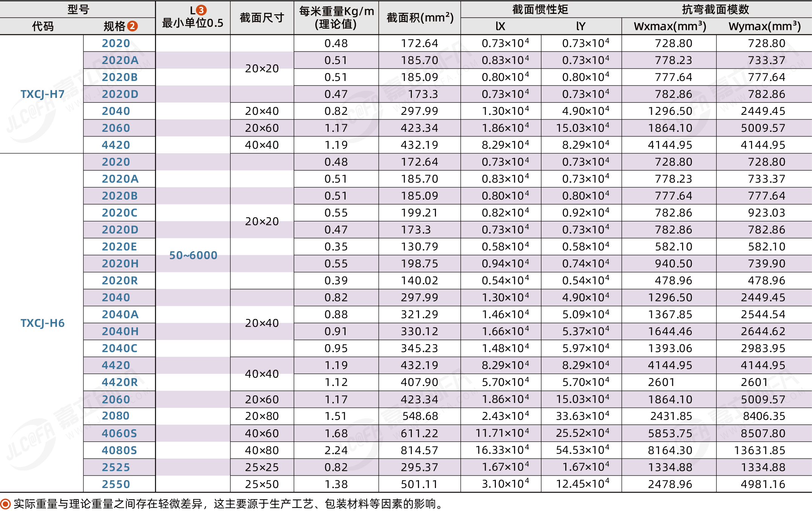Screen dimensions: 812x511
Task: Select spec 2020E row label
Action: click(119, 247)
